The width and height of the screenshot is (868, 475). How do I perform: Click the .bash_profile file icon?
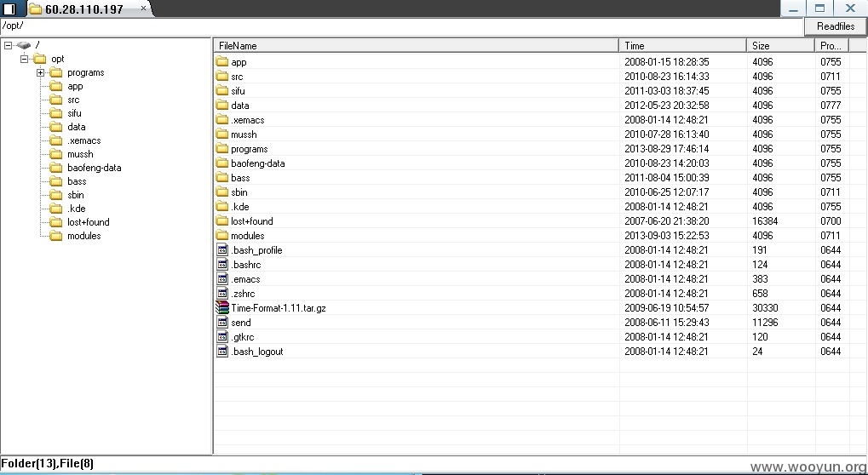point(222,250)
